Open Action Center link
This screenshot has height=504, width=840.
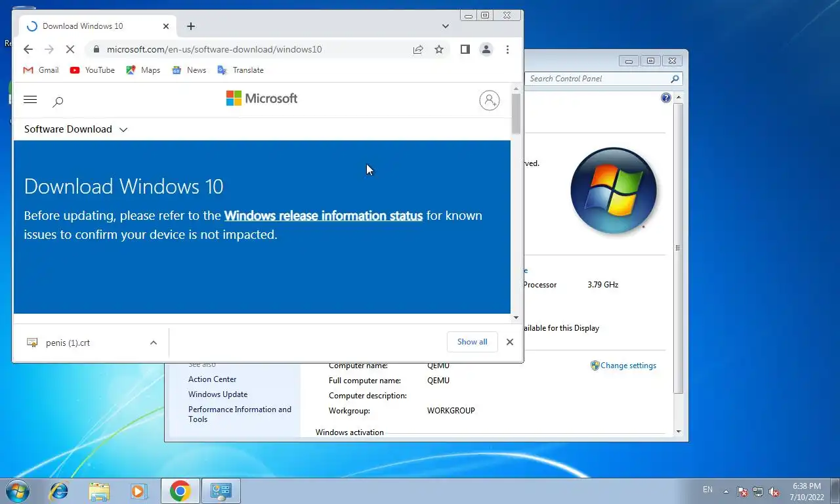212,379
